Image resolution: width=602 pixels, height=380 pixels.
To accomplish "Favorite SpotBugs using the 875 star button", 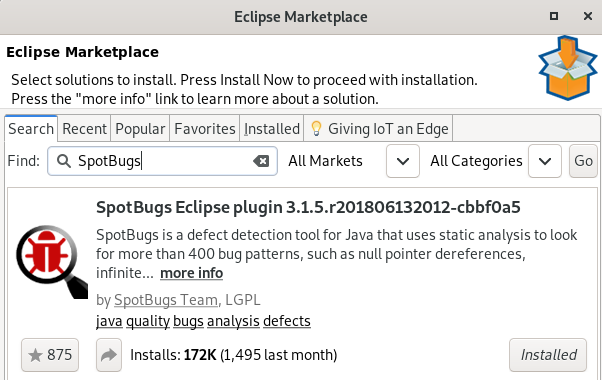I will coord(50,355).
